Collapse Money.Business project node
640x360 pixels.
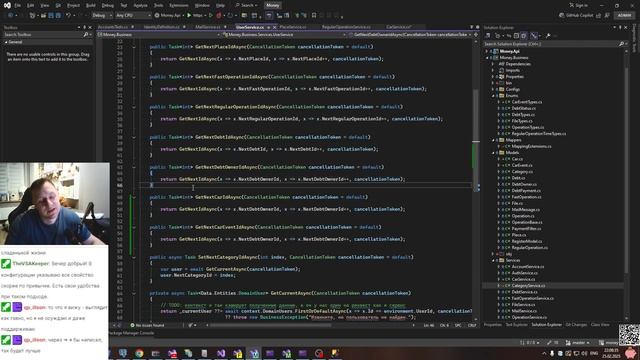pos(487,58)
